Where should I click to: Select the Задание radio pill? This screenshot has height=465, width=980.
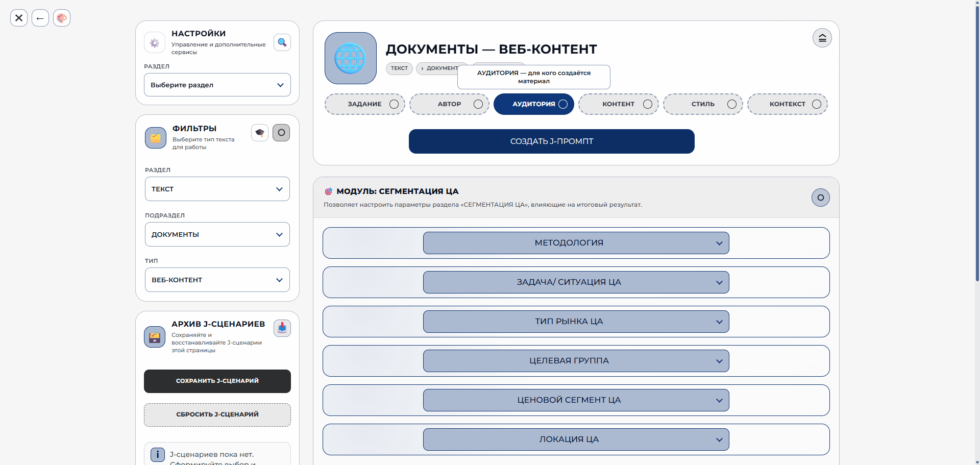coord(365,104)
